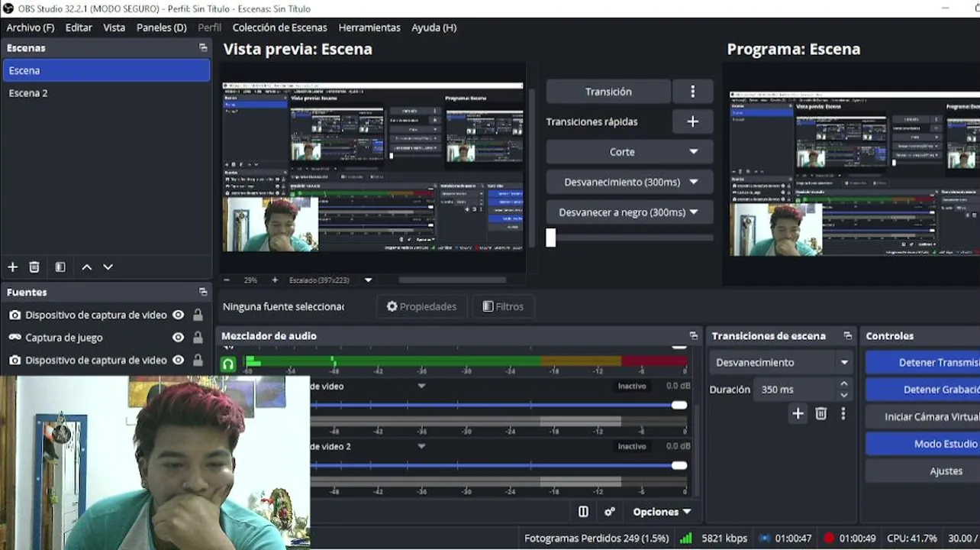Undock the Transiciones de escena panel
The height and width of the screenshot is (550, 980).
[847, 335]
